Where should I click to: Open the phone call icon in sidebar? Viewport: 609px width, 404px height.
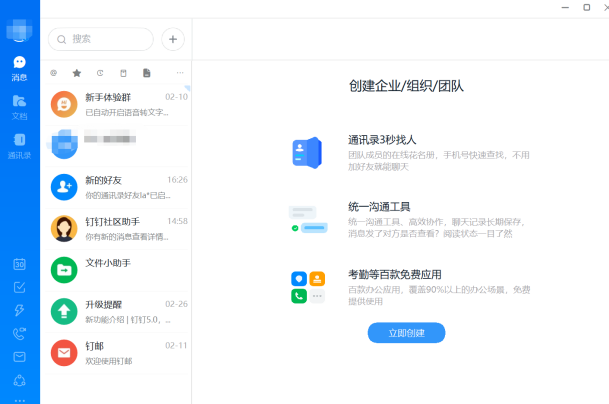point(19,333)
